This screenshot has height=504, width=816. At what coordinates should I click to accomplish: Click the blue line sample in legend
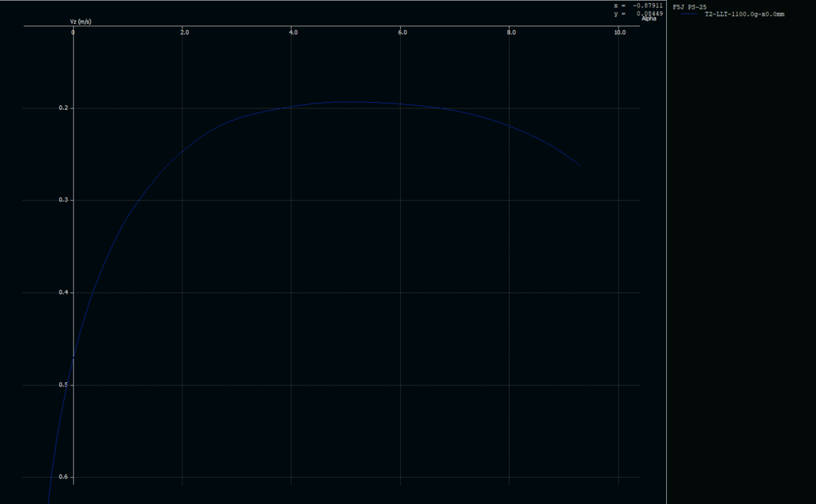click(687, 14)
